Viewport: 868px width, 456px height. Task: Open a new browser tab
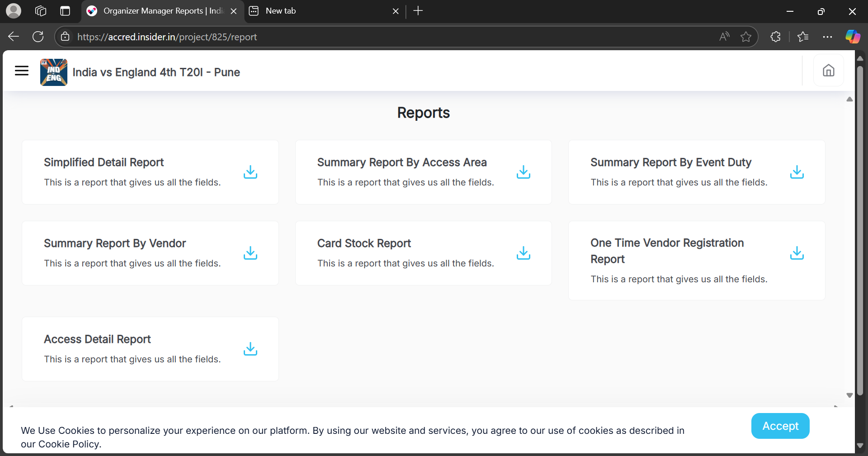[x=418, y=11]
